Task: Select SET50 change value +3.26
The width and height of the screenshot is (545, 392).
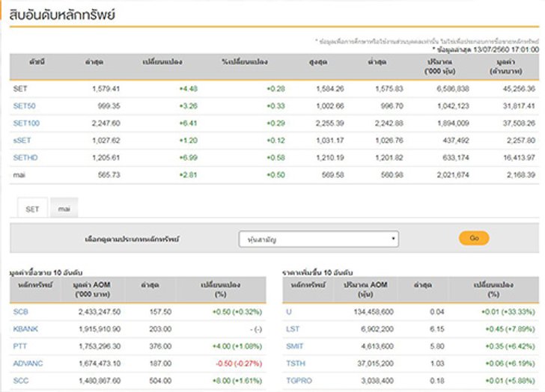Action: 189,106
